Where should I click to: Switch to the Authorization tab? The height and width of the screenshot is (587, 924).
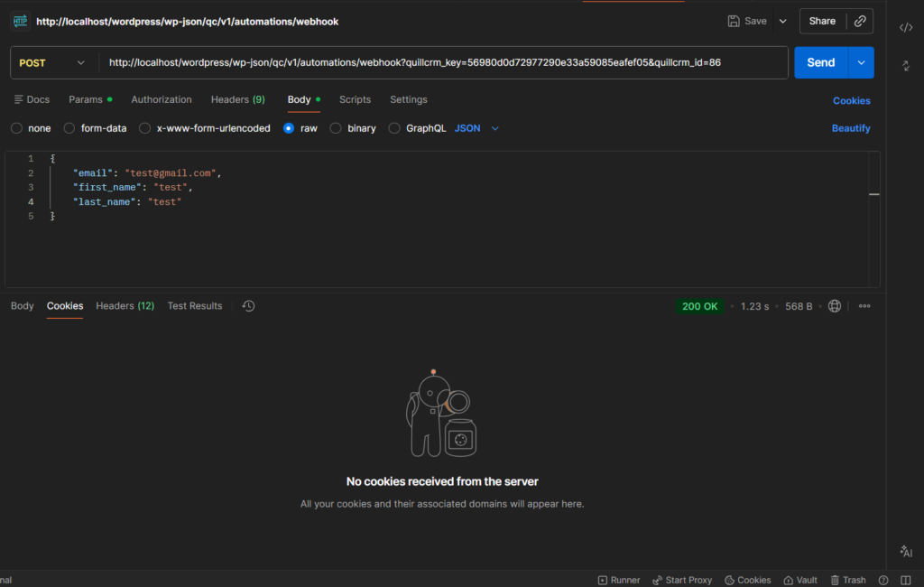click(x=162, y=99)
